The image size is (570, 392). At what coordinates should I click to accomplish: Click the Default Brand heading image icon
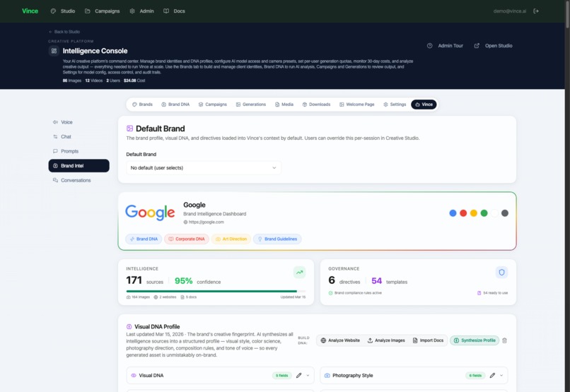[129, 129]
